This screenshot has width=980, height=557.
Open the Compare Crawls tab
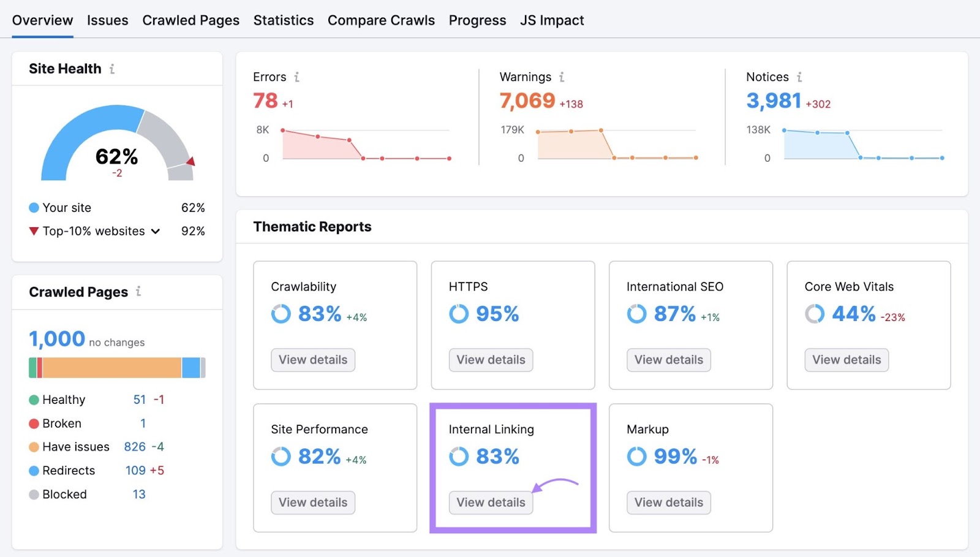(381, 20)
